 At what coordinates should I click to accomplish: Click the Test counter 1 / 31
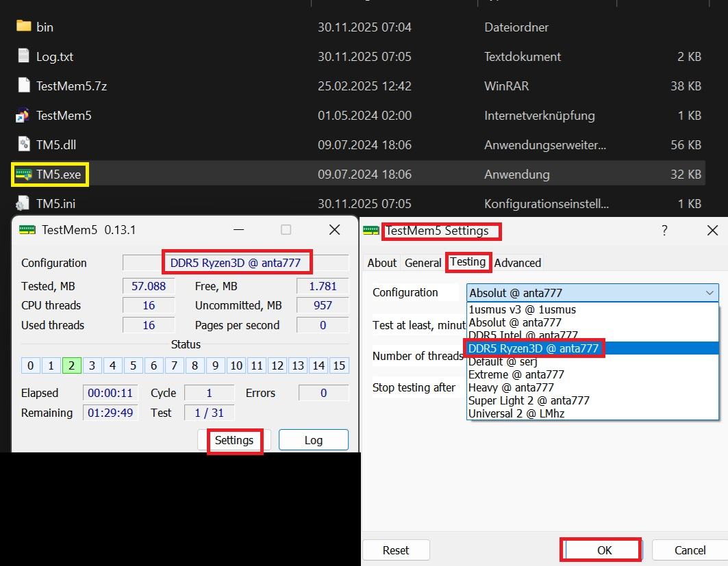(x=209, y=413)
